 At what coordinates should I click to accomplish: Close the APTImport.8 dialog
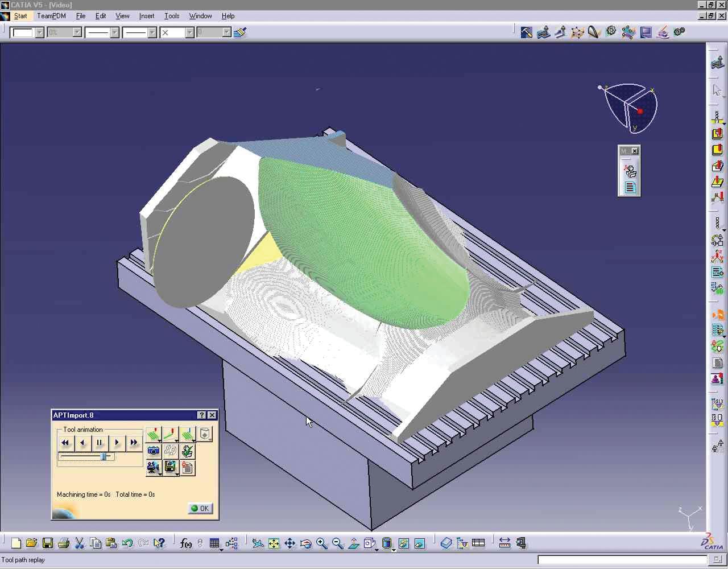point(212,415)
